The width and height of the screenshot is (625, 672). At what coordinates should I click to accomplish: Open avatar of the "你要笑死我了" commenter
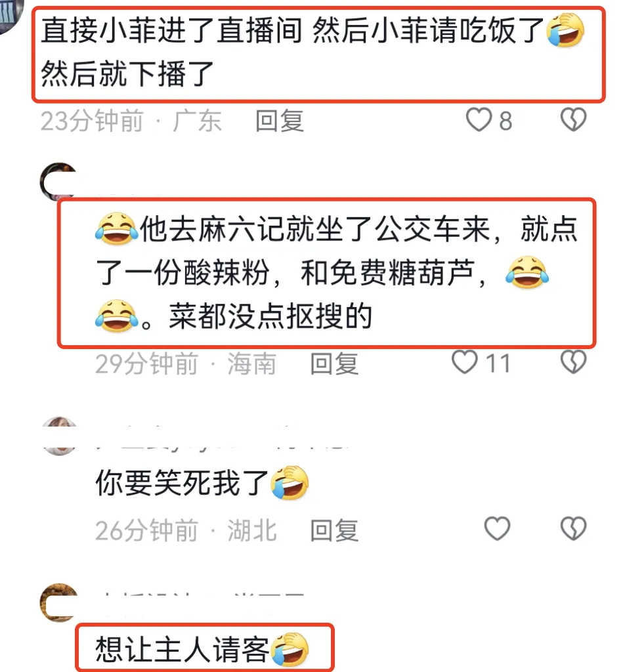(x=59, y=436)
